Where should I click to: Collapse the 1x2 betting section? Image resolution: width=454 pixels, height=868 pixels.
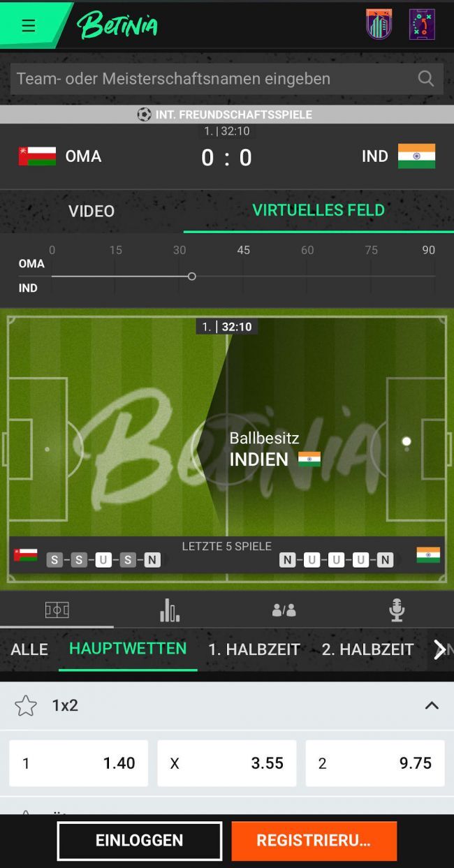tap(432, 705)
